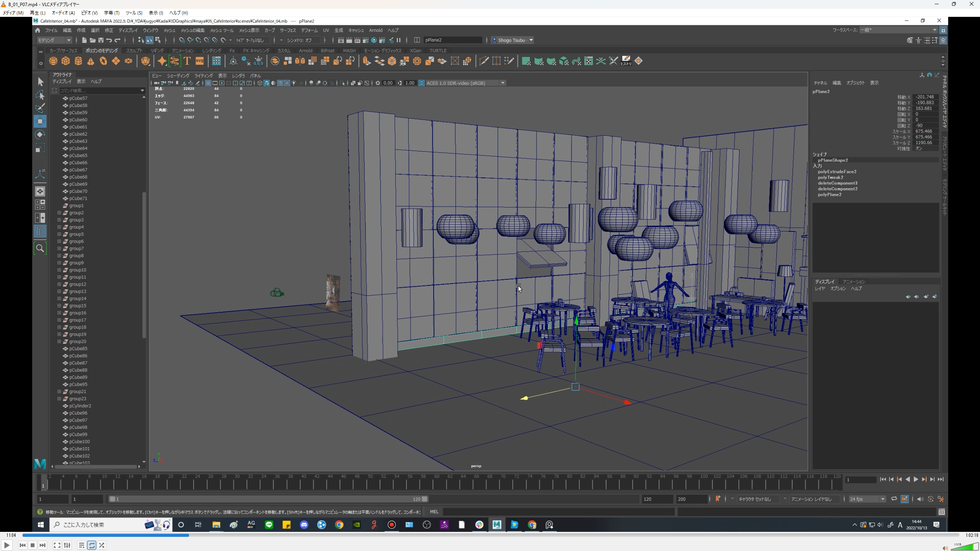Open the メッシュ ツール menu
The image size is (980, 551).
click(x=221, y=30)
